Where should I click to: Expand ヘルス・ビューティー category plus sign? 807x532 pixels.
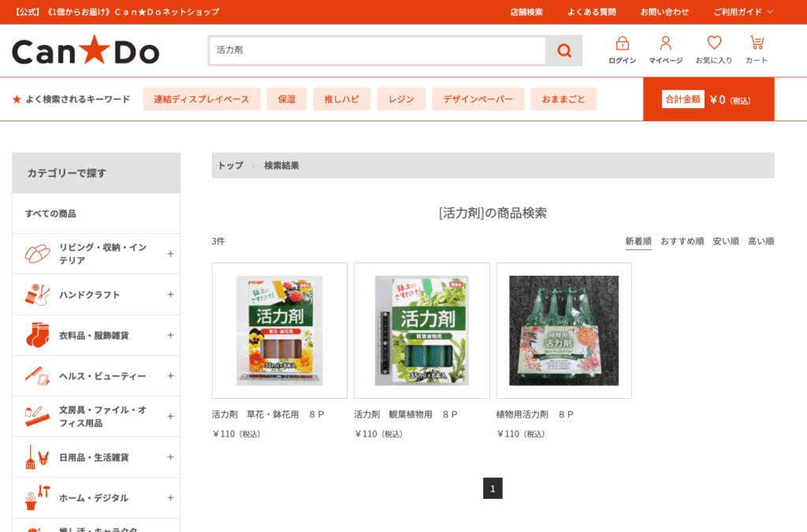click(170, 376)
